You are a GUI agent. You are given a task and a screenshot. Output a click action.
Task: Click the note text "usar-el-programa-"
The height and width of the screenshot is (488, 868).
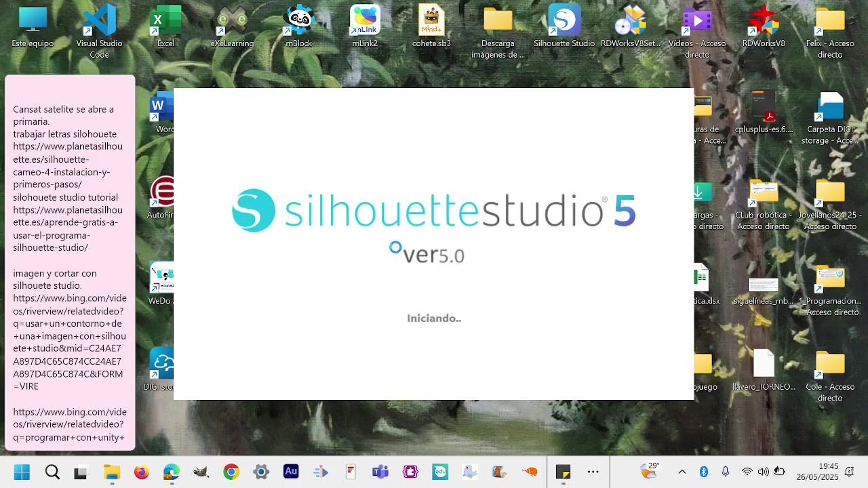pos(52,235)
